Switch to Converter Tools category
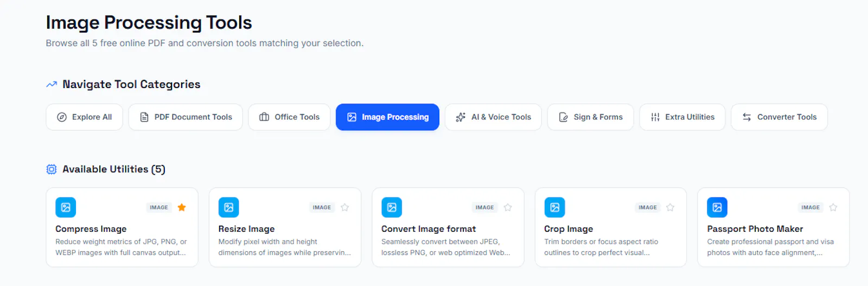 pos(779,117)
